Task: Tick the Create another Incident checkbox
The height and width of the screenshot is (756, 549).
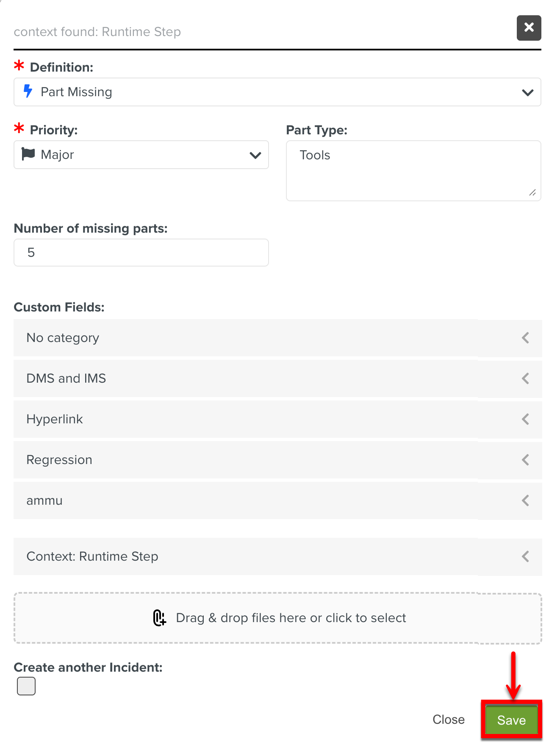Action: 26,686
